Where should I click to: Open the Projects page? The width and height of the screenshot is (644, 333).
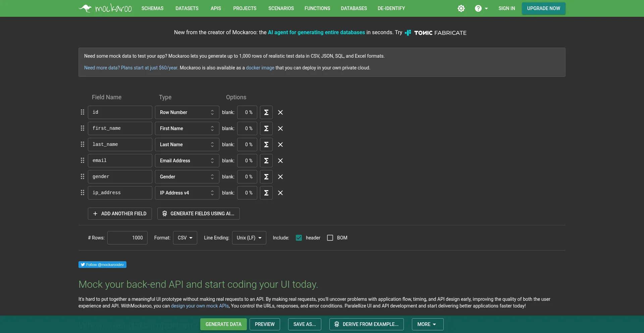point(245,8)
